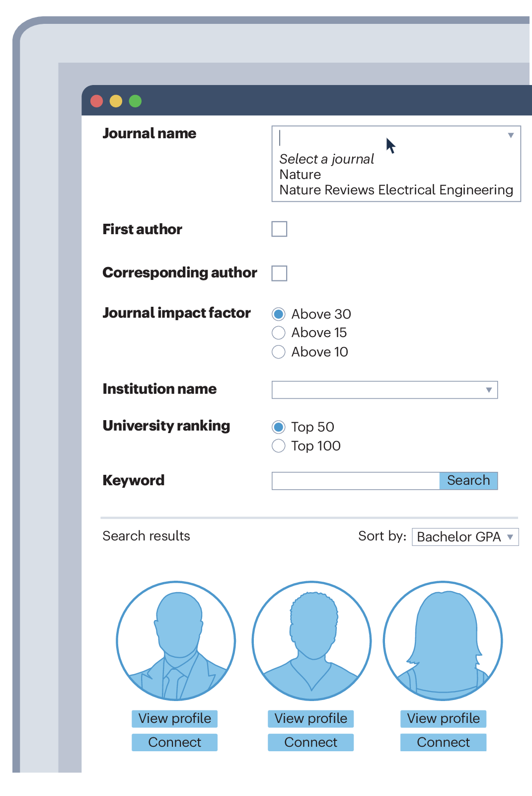
Task: Expand the Bachelor GPA sort dropdown
Action: pos(510,537)
